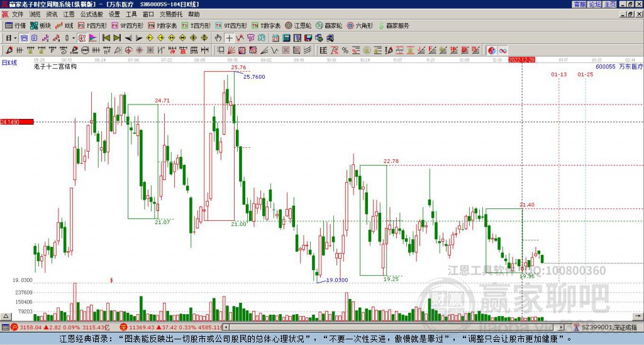Viewport: 644px width, 345px height.
Task: Click the calendar 21 icon
Action: pyautogui.click(x=275, y=38)
